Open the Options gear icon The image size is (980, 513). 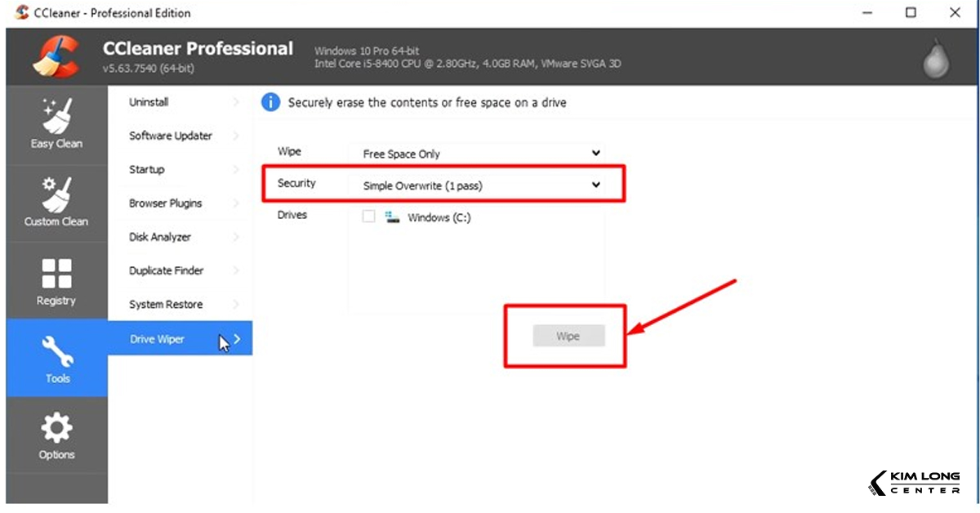coord(56,428)
